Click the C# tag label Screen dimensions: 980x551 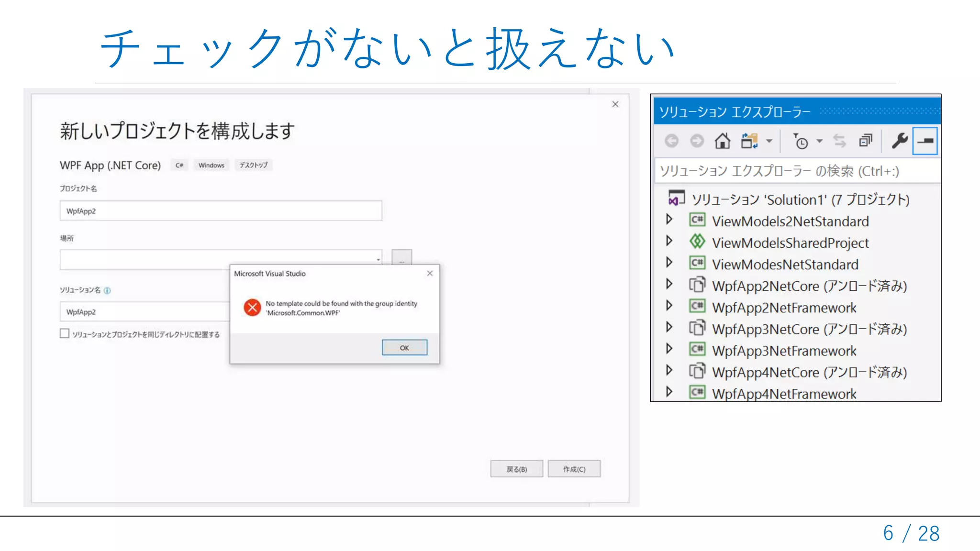click(x=179, y=165)
